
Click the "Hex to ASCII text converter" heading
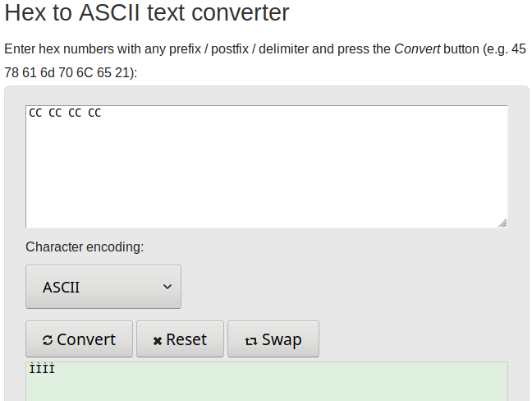tap(147, 12)
